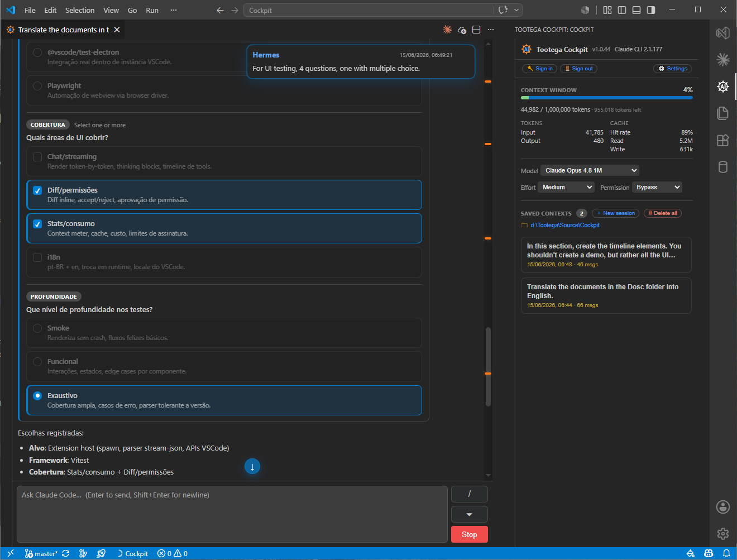Click the Delete all button
The height and width of the screenshot is (560, 737).
pyautogui.click(x=663, y=213)
